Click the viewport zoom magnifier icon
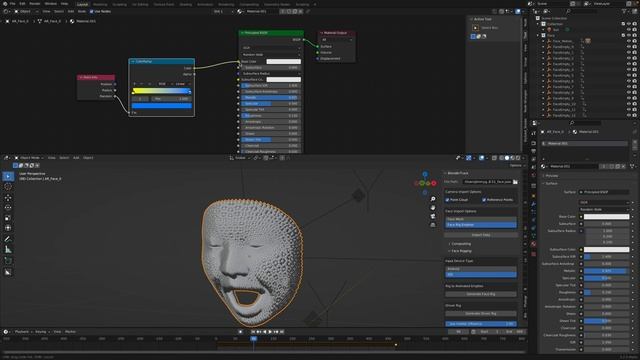 pyautogui.click(x=433, y=199)
